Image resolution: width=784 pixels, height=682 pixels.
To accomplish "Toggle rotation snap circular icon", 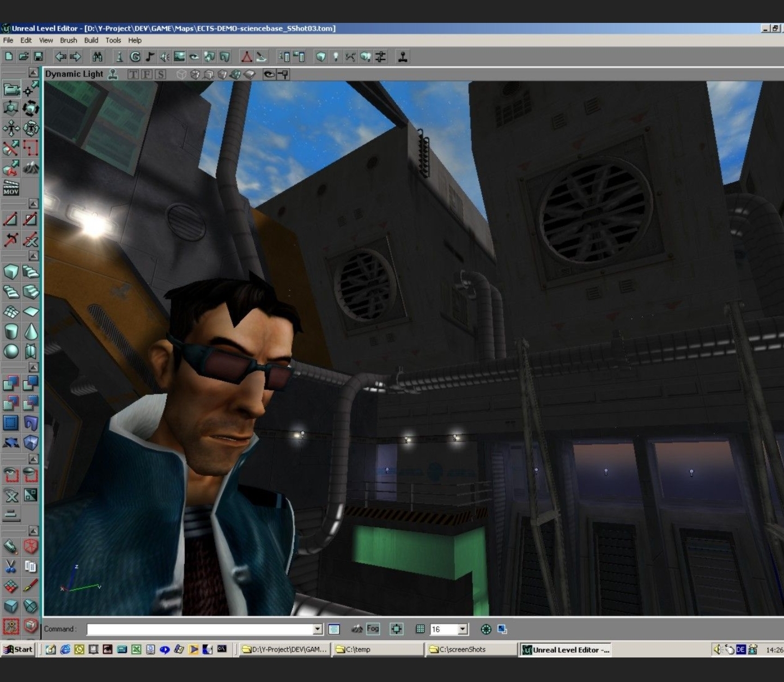I will [486, 629].
